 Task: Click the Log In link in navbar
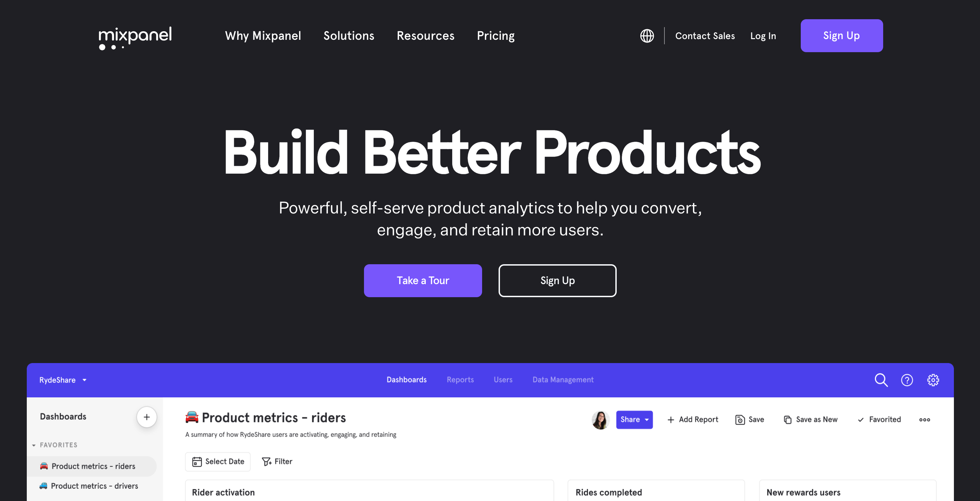[763, 36]
